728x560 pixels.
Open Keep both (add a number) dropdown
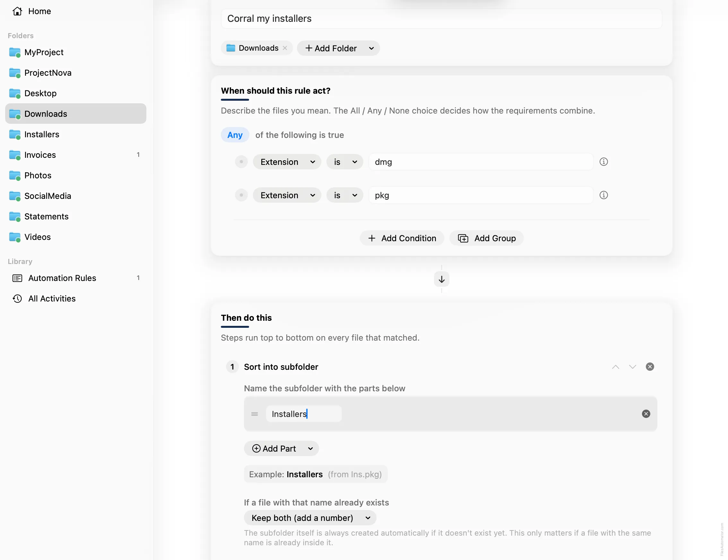click(310, 518)
